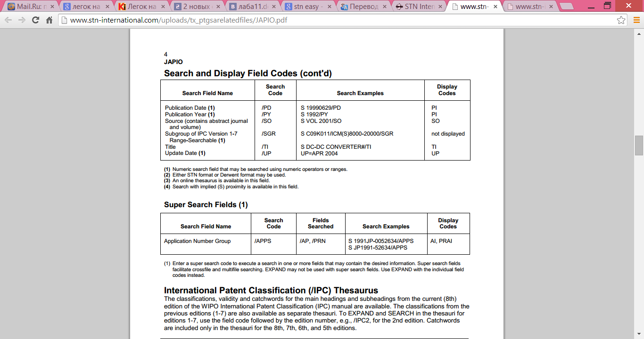Close the лаба11.d tab
Image resolution: width=644 pixels, height=339 pixels.
[273, 7]
